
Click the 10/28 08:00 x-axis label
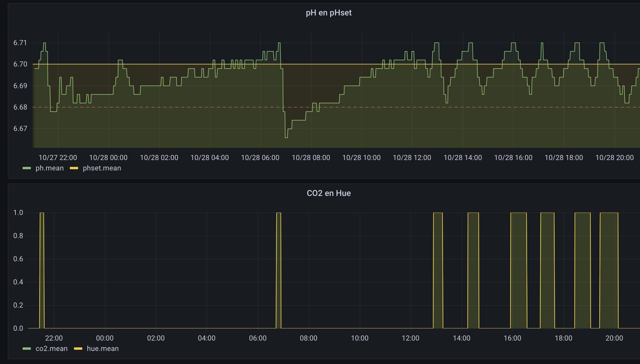pos(311,158)
